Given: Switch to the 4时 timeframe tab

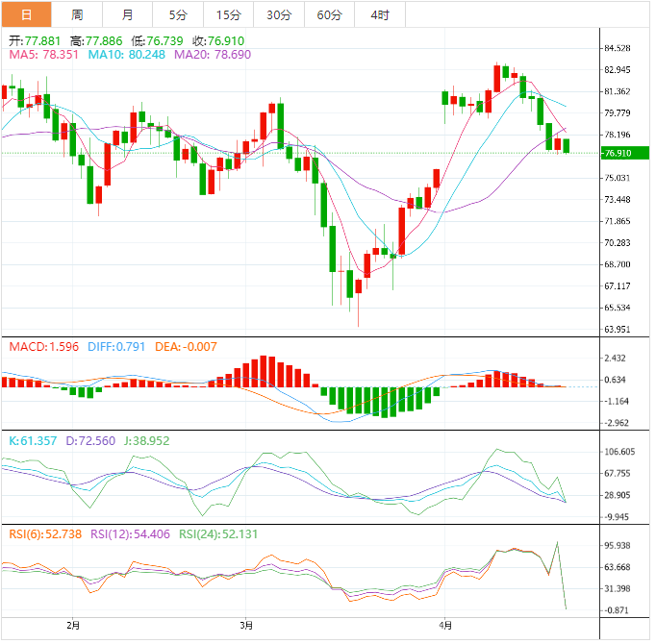Looking at the screenshot, I should pyautogui.click(x=379, y=14).
